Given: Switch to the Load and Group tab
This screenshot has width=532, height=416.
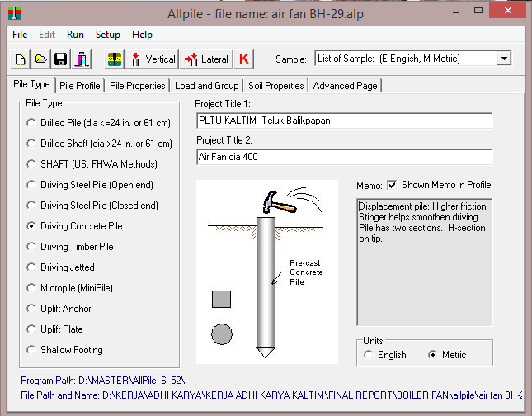Looking at the screenshot, I should (207, 86).
